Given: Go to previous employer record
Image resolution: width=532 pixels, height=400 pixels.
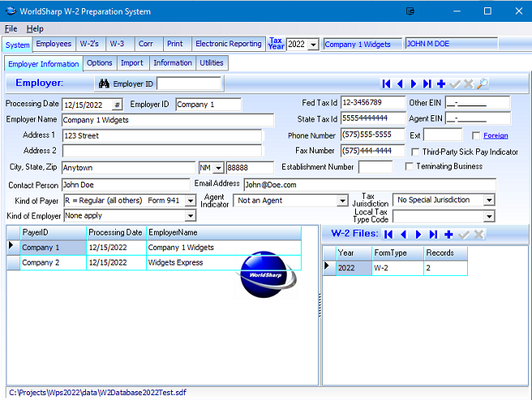Looking at the screenshot, I should click(x=400, y=84).
